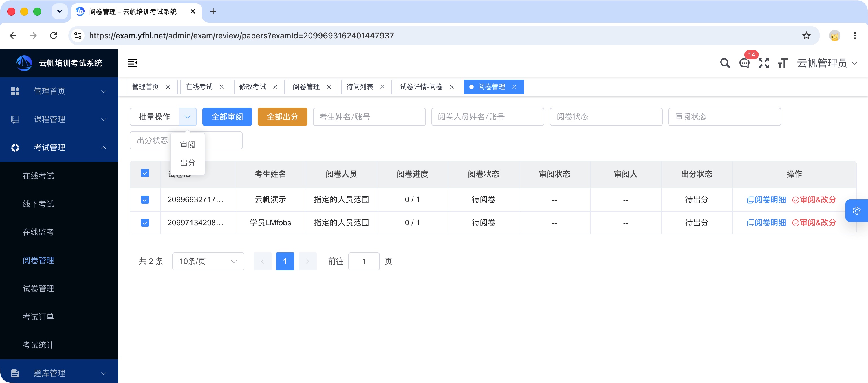Expand 题库管理 sidebar menu
This screenshot has height=383, width=868.
pyautogui.click(x=59, y=373)
